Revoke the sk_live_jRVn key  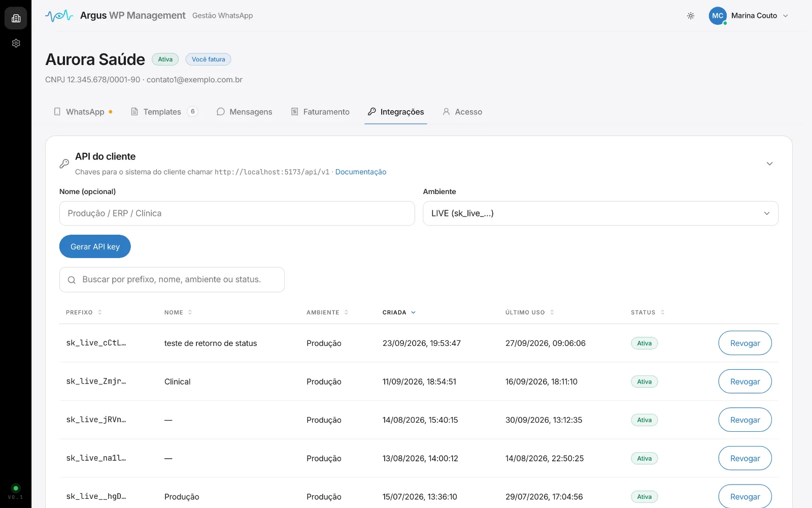745,420
